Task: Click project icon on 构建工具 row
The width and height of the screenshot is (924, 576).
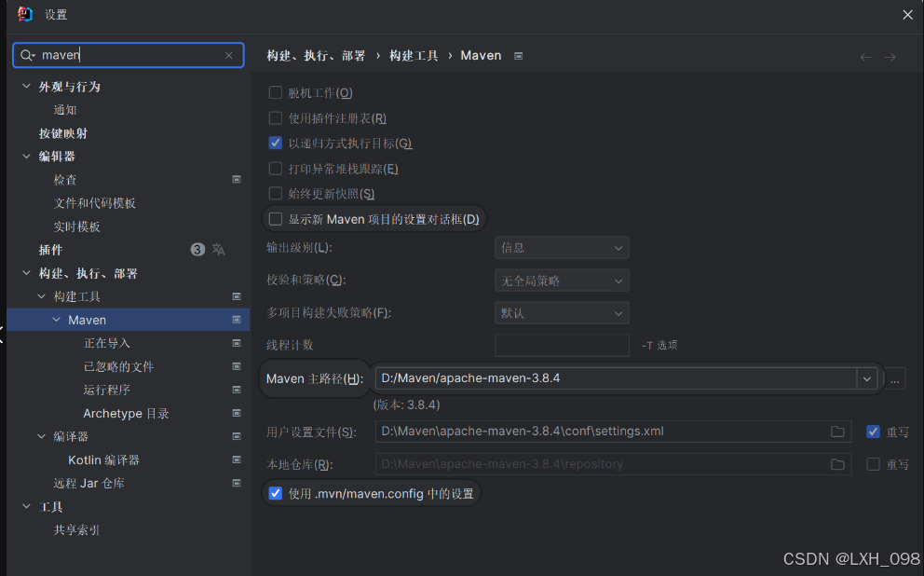Action: [237, 296]
